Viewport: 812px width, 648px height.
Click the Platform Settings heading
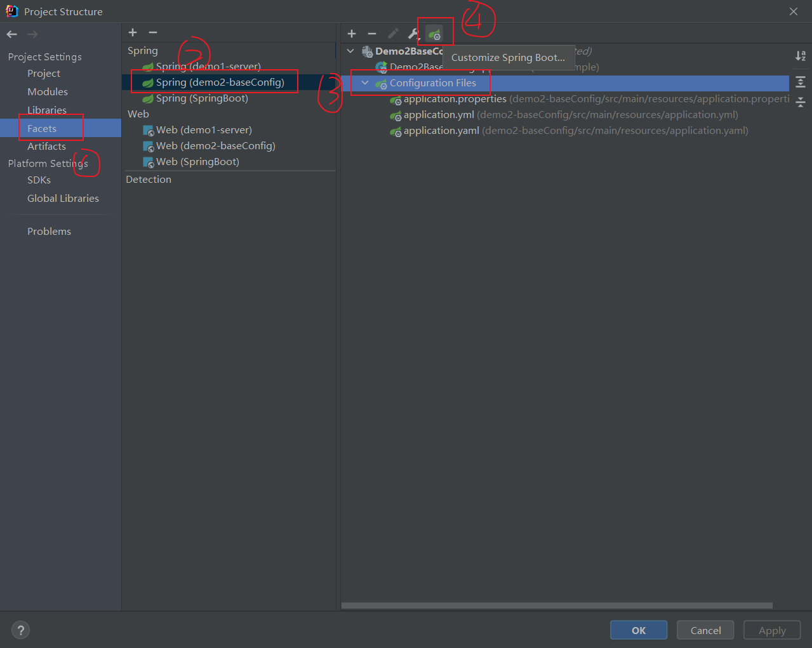[x=48, y=164]
